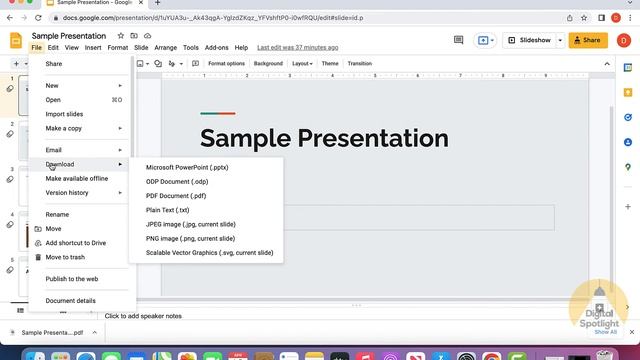The height and width of the screenshot is (360, 640).
Task: Open the Layout dropdown
Action: pos(302,64)
